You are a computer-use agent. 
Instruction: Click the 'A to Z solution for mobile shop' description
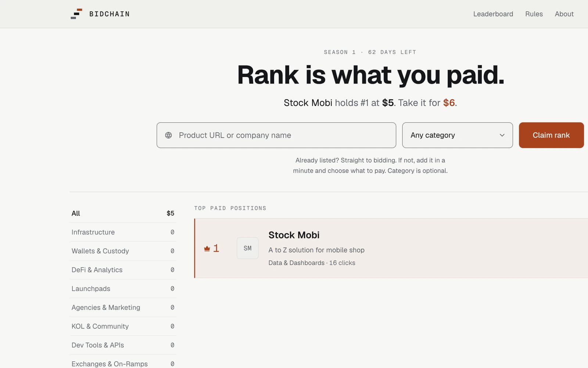(316, 250)
